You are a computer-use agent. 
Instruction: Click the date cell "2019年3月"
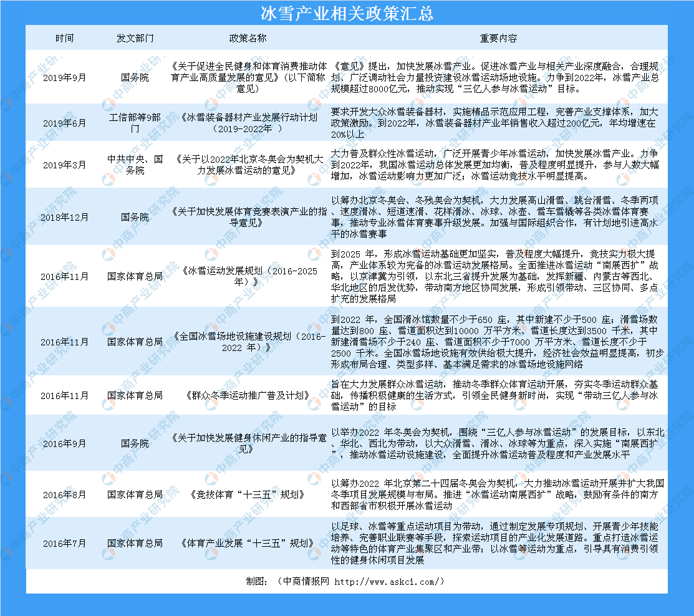point(65,165)
